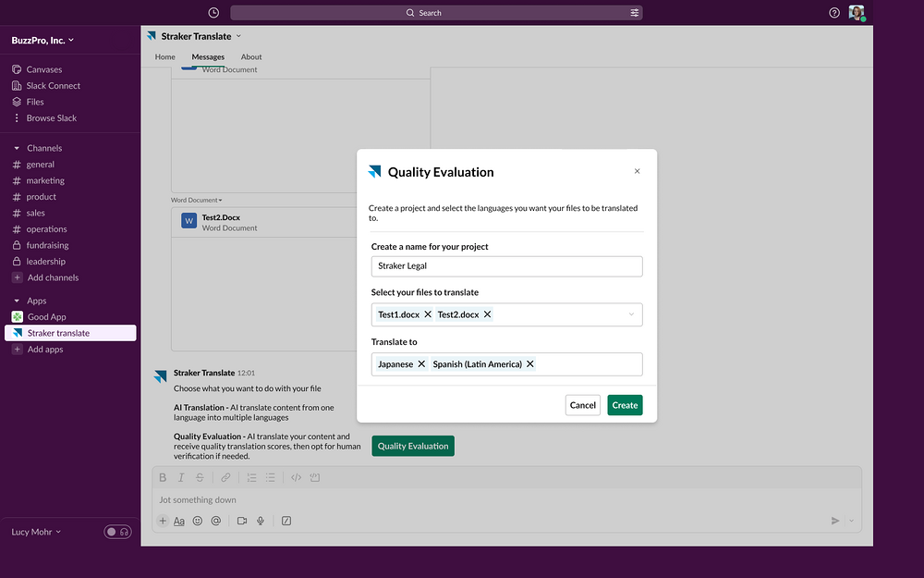Image resolution: width=924 pixels, height=578 pixels.
Task: Open BuzzPro, Inc. workspace menu
Action: [43, 40]
